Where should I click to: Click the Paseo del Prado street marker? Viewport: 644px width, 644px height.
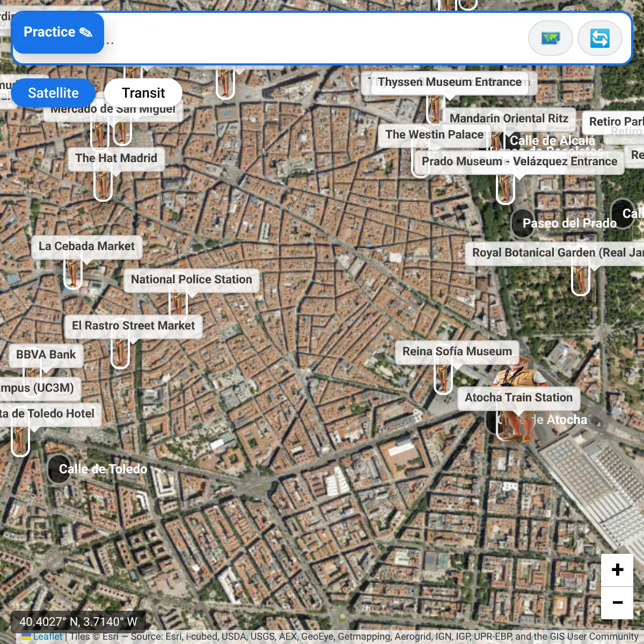[x=522, y=223]
